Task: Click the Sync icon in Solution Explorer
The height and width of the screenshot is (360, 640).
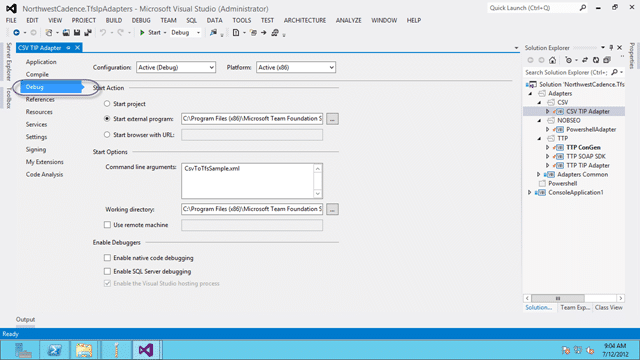Action: coord(585,60)
